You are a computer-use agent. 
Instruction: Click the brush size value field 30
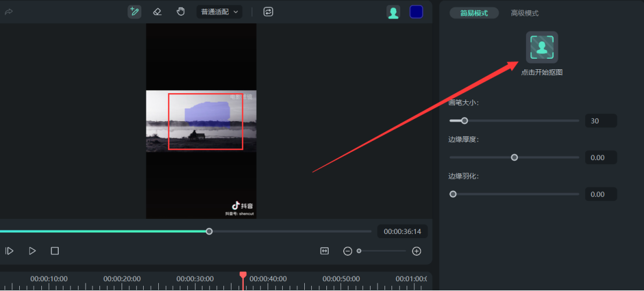(x=600, y=121)
